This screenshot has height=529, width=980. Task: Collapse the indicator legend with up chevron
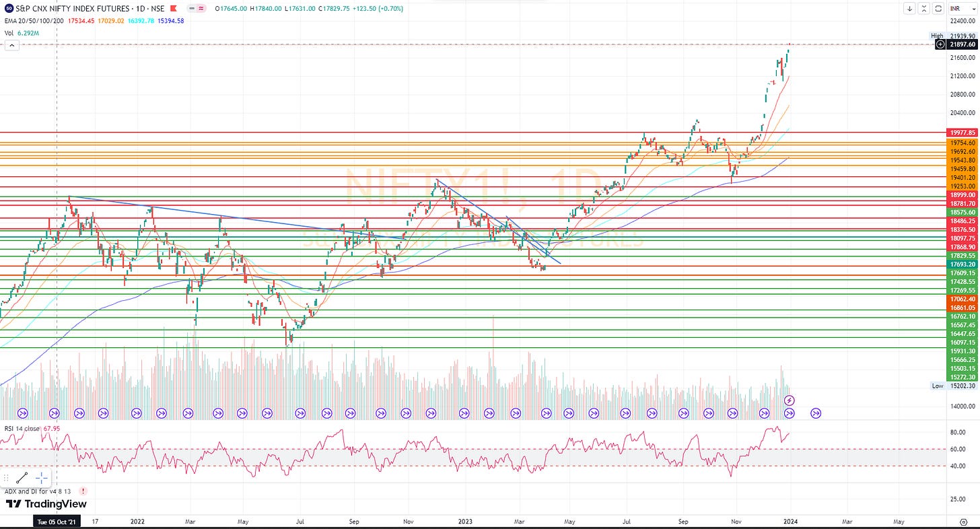(11, 45)
